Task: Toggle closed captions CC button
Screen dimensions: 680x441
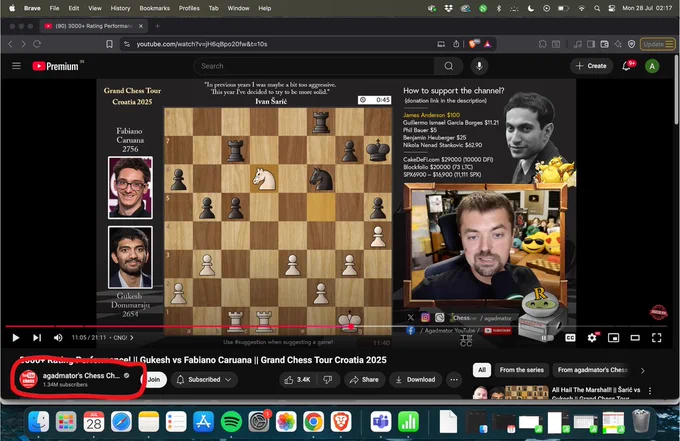Action: coord(570,337)
